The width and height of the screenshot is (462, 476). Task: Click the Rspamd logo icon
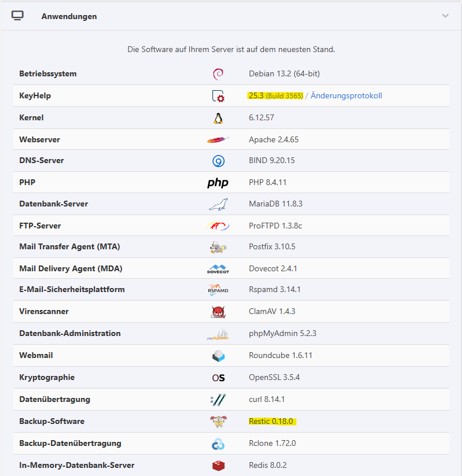coord(218,290)
